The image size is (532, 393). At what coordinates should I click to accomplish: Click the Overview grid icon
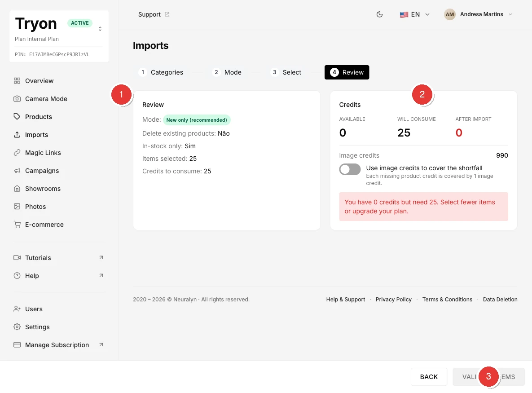tap(17, 81)
